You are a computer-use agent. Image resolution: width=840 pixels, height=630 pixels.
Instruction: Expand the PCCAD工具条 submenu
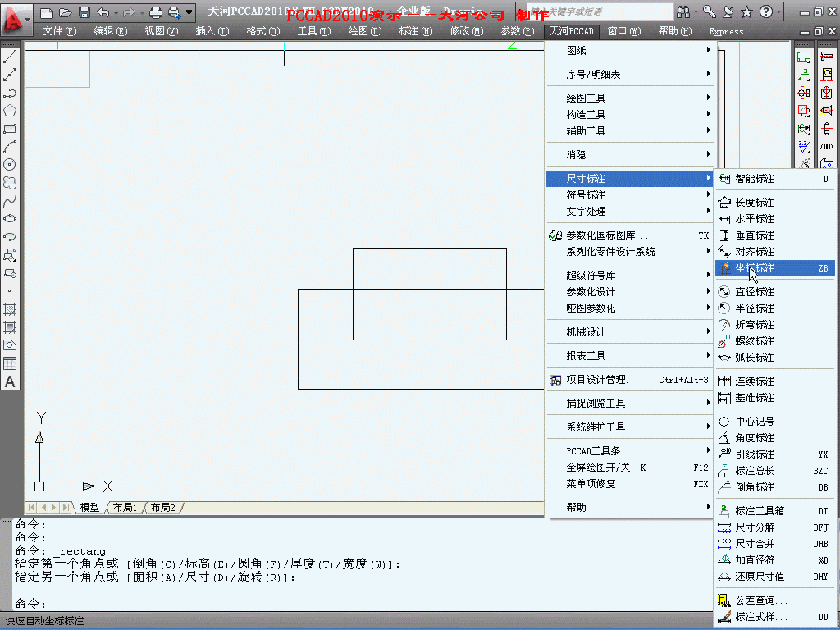click(630, 451)
